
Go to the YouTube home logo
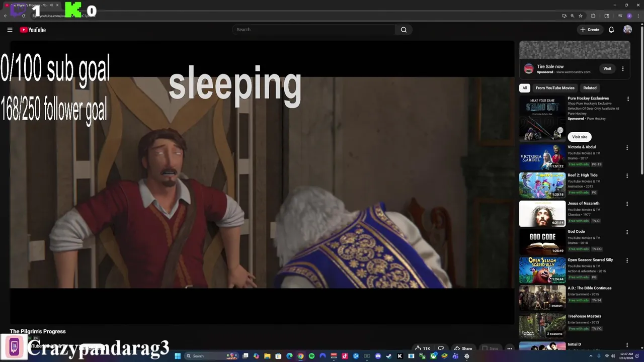tap(33, 30)
